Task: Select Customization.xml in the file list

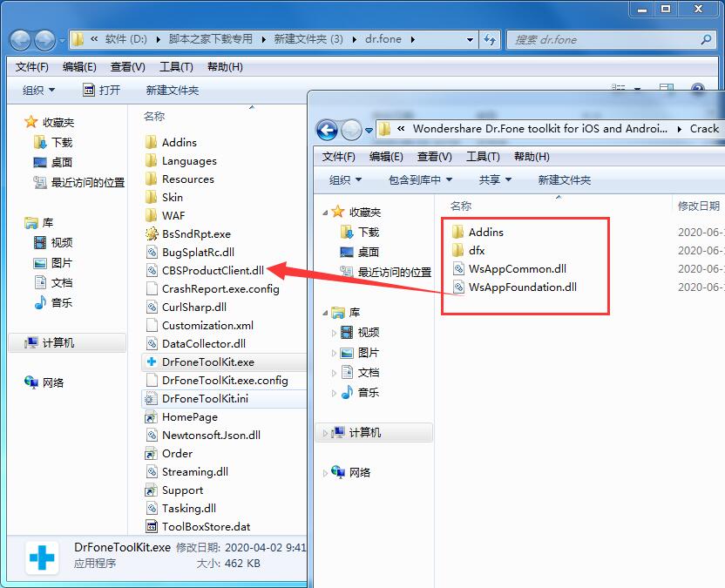Action: point(207,326)
